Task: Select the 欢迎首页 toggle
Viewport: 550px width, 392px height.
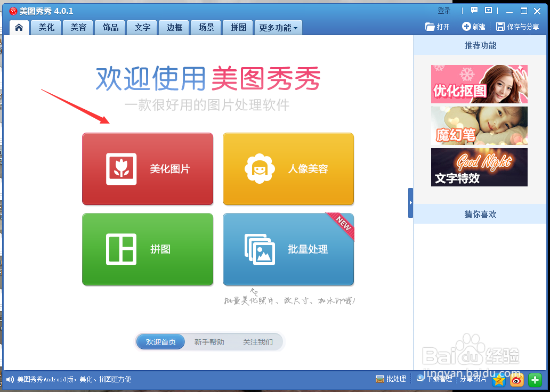Action: 160,342
